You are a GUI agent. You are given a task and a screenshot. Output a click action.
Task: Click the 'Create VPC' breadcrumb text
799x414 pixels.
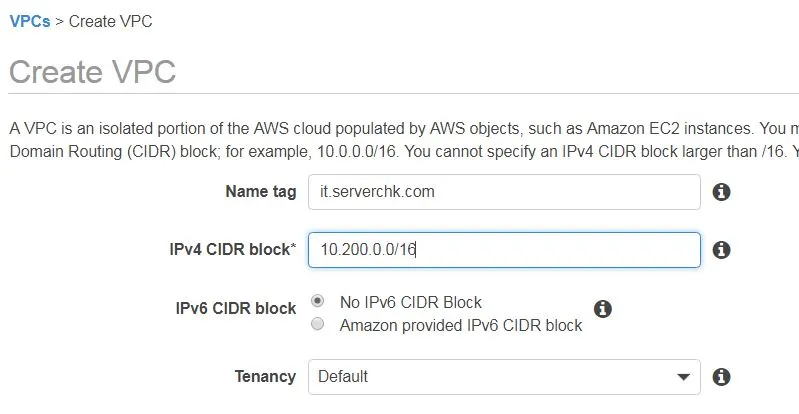[x=111, y=21]
